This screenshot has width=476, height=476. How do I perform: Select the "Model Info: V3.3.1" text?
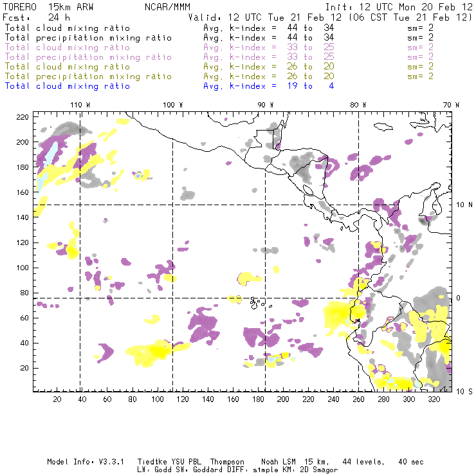click(86, 462)
